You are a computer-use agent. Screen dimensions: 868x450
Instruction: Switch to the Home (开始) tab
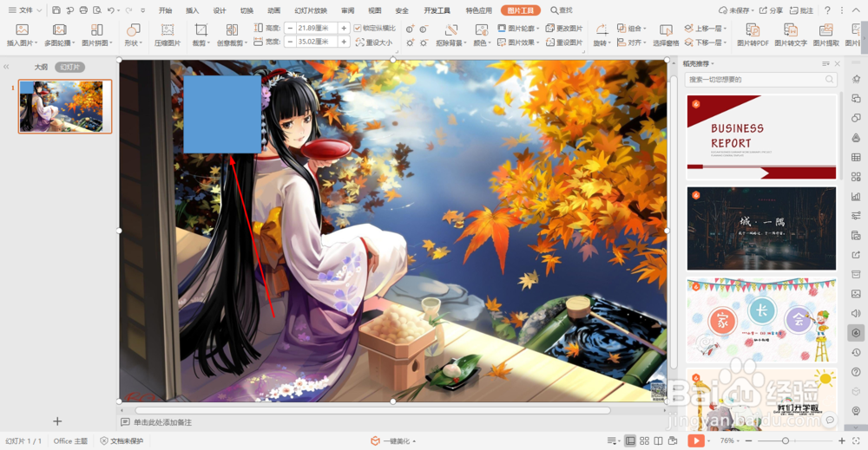coord(165,10)
